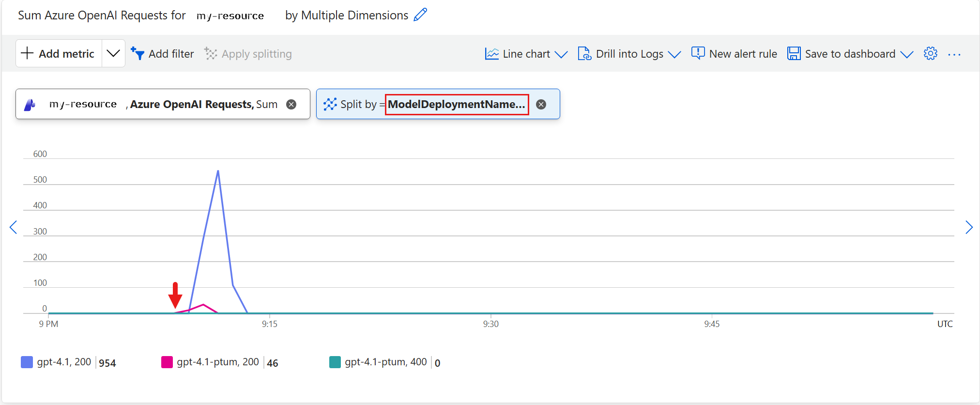The height and width of the screenshot is (405, 980).
Task: Expand the Add metric dropdown arrow
Action: 113,53
